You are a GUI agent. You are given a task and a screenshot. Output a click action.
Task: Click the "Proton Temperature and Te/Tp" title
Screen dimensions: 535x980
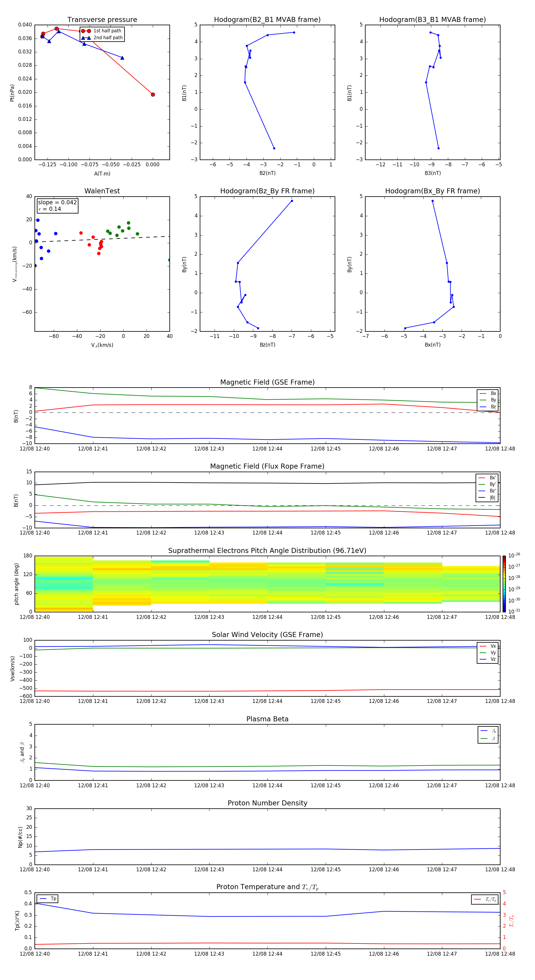267,887
